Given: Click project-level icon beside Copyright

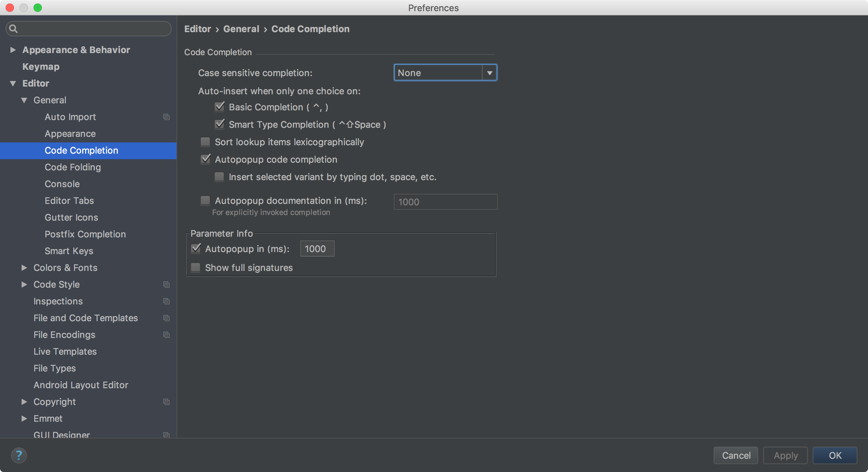Looking at the screenshot, I should [166, 402].
